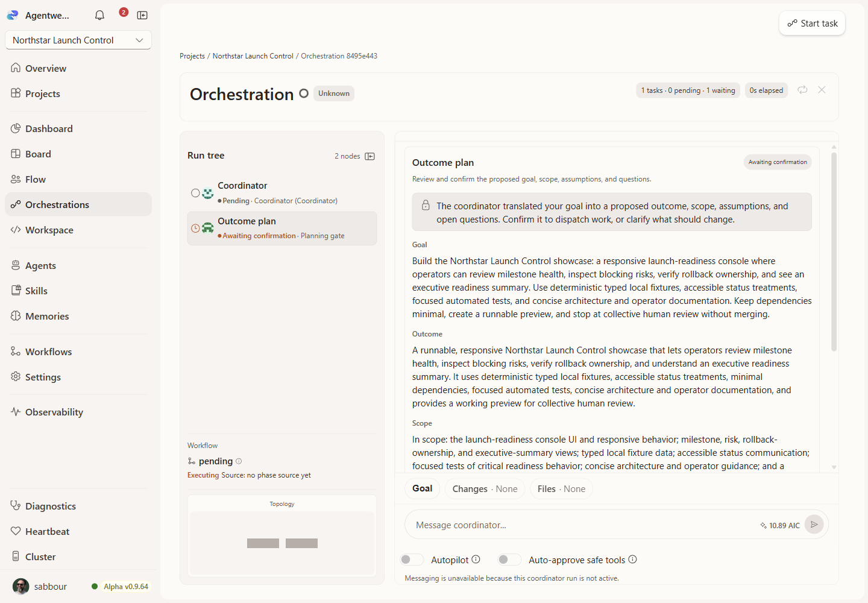
Task: Focus the Message coordinator input field
Action: [585, 525]
